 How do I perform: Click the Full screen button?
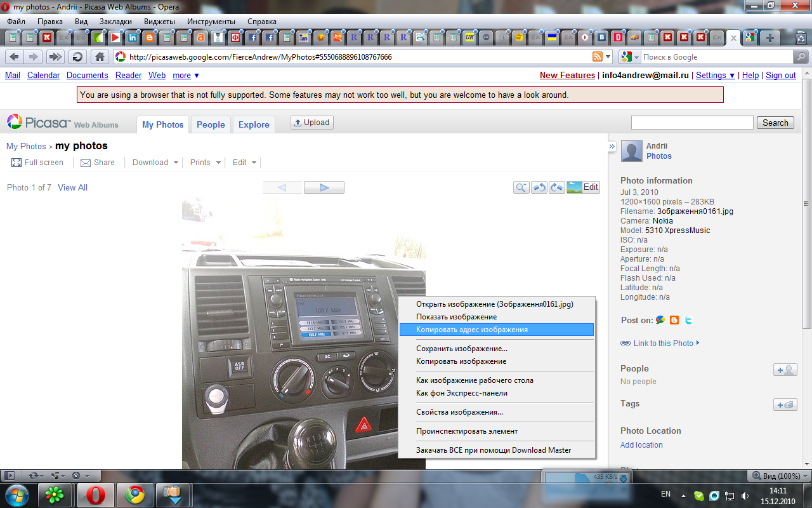click(x=37, y=163)
